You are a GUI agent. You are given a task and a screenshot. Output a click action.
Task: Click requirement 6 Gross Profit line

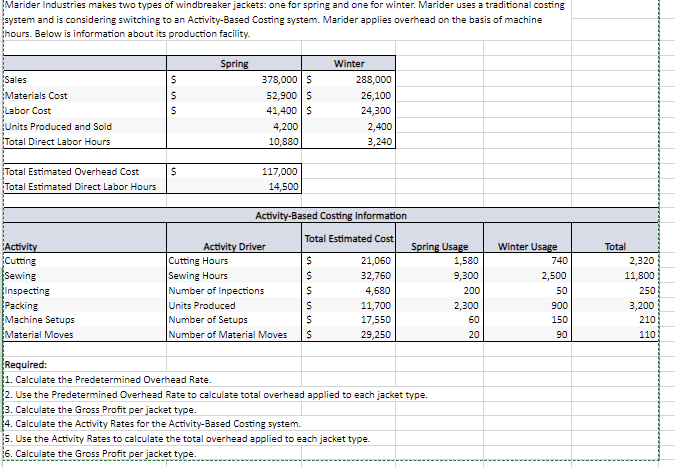click(101, 454)
